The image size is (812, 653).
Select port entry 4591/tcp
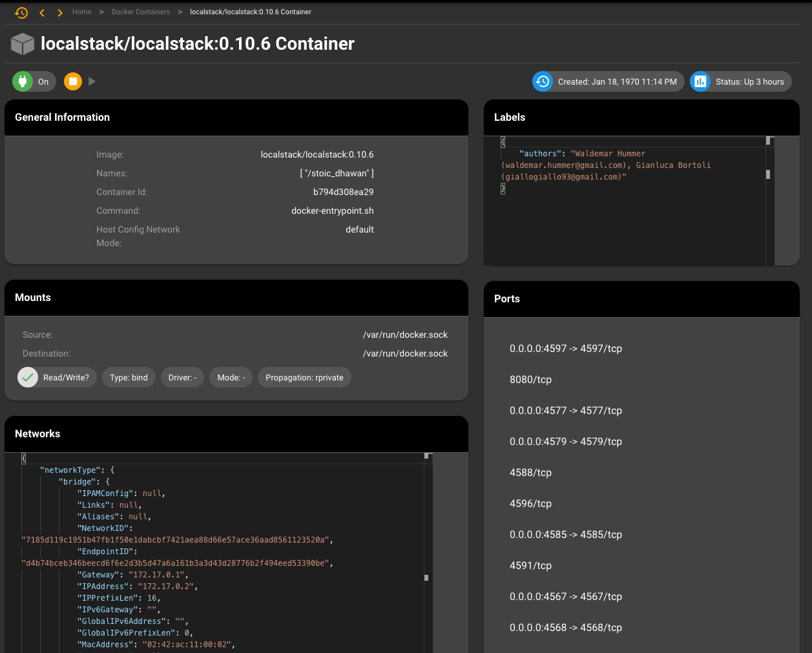click(530, 566)
